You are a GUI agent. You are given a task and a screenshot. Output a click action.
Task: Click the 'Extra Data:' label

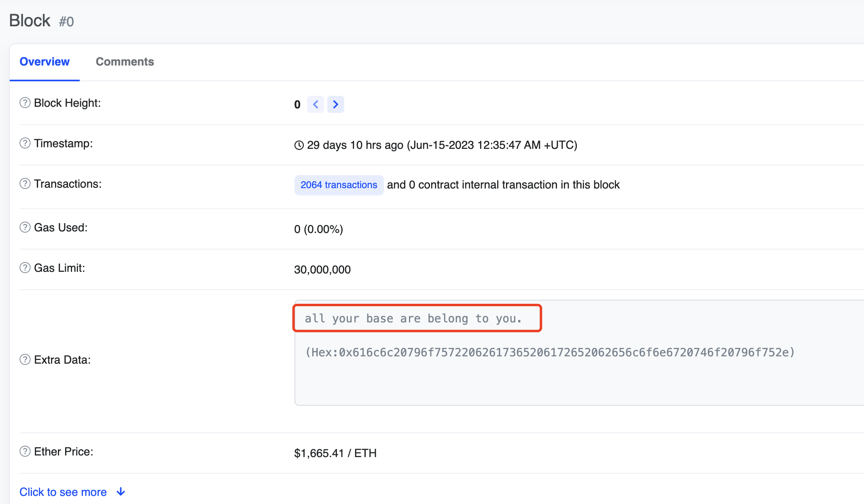coord(62,360)
